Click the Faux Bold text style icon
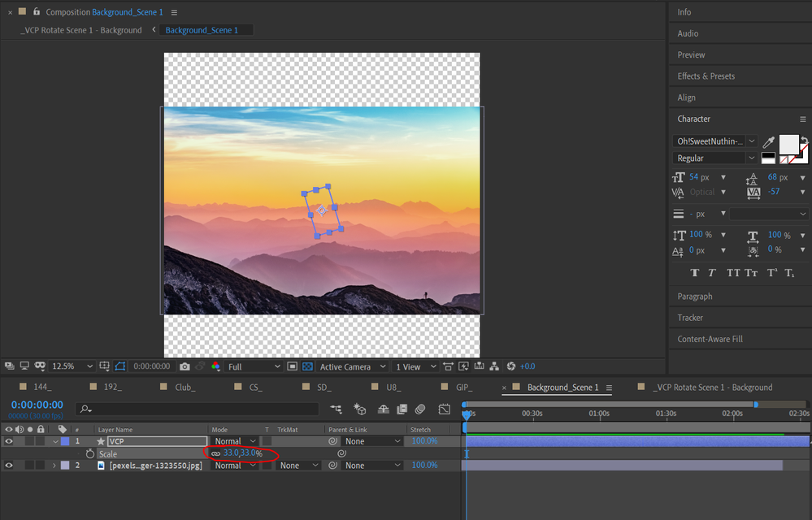The width and height of the screenshot is (812, 520). (694, 273)
